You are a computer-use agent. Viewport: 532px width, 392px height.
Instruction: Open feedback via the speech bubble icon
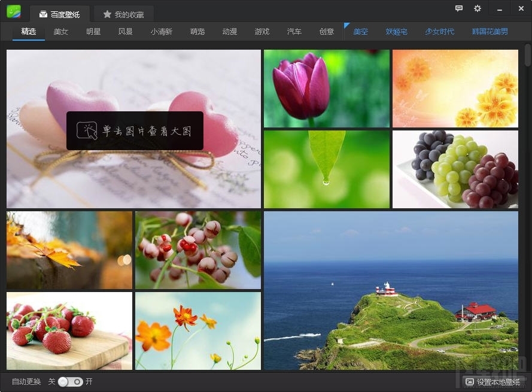click(x=458, y=9)
